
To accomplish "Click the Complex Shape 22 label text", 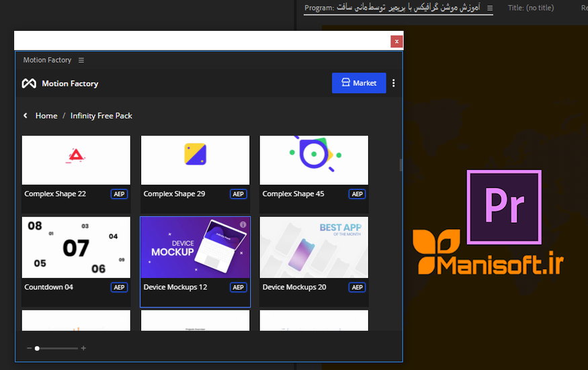I will point(55,194).
